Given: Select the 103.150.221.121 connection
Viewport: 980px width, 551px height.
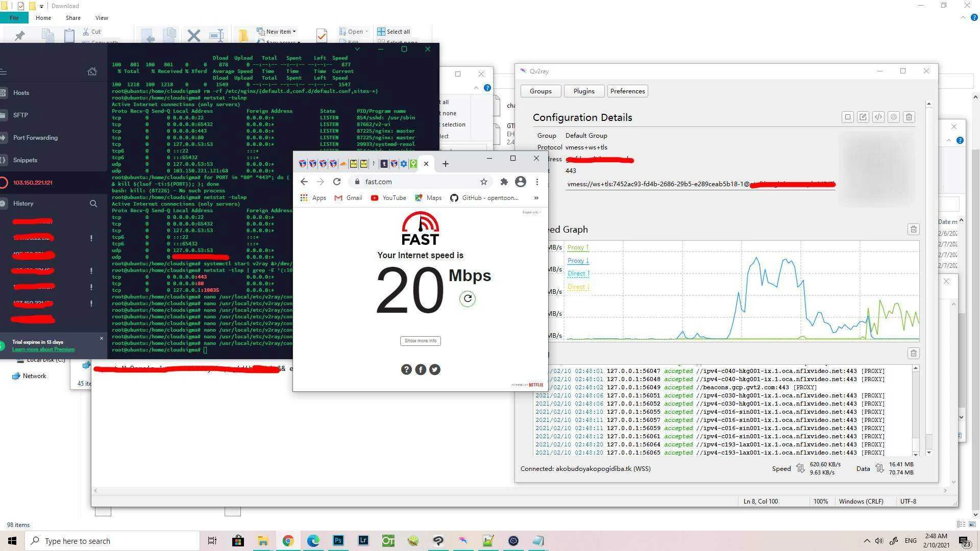Looking at the screenshot, I should click(x=33, y=183).
